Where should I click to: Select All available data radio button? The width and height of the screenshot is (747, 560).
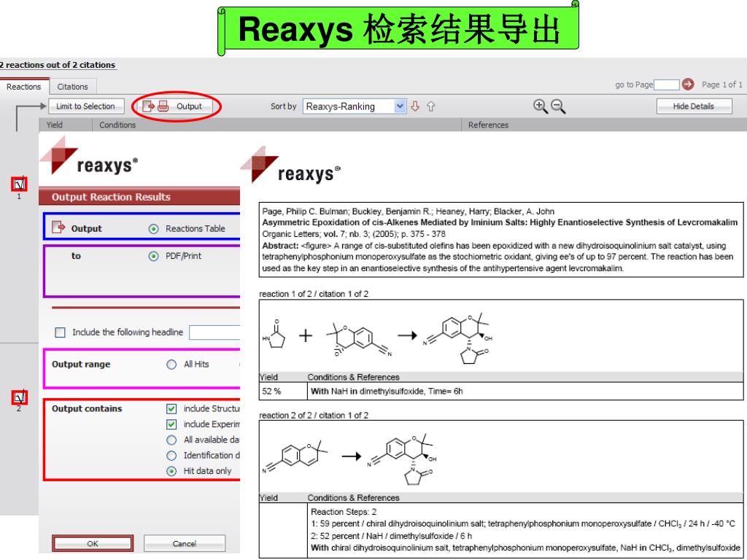click(171, 440)
